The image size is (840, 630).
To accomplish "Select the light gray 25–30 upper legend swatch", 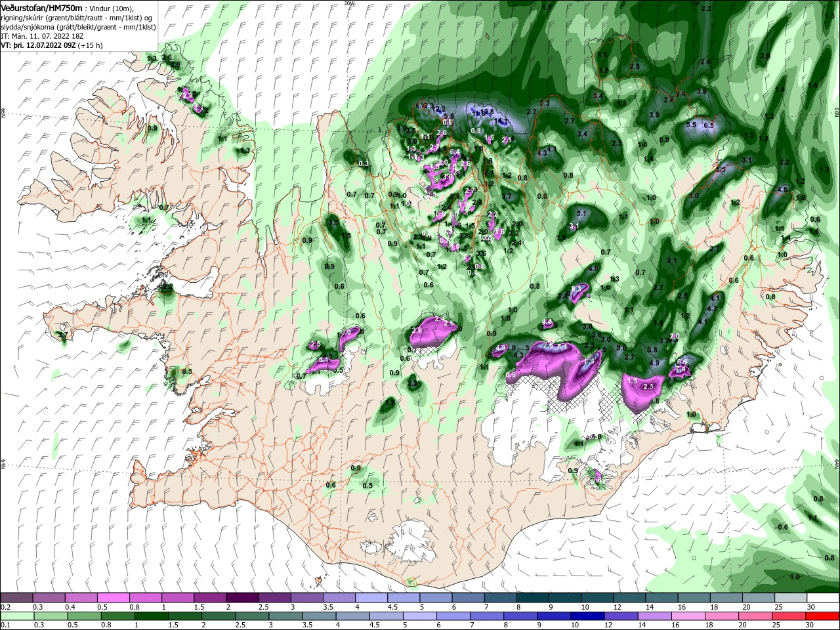I will click(791, 598).
